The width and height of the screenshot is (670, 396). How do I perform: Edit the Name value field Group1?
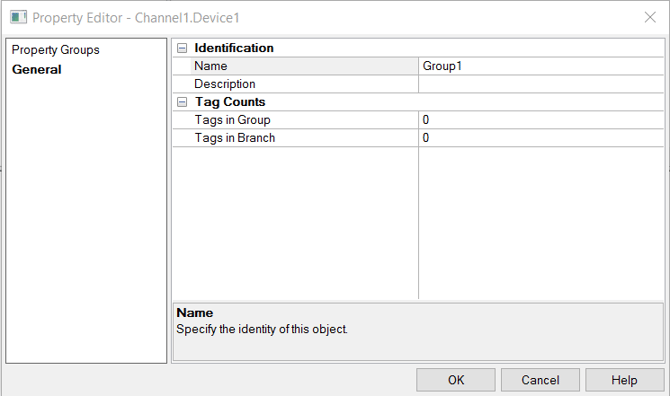pyautogui.click(x=541, y=66)
